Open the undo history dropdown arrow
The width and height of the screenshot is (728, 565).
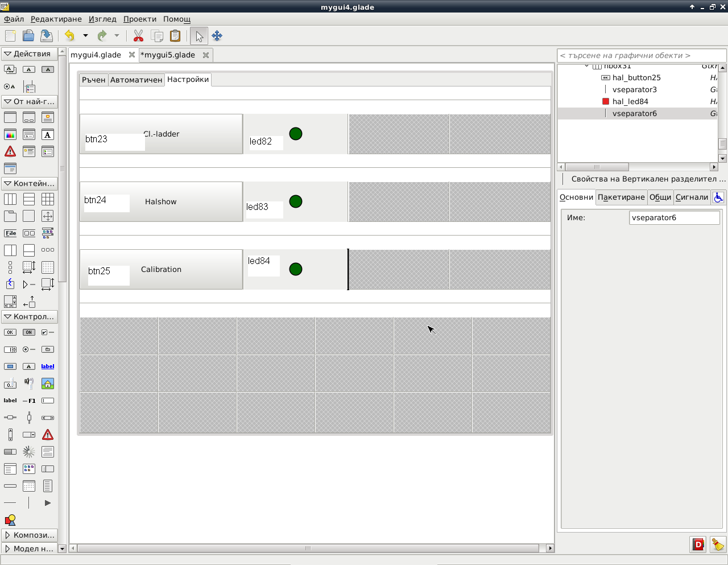pos(85,36)
